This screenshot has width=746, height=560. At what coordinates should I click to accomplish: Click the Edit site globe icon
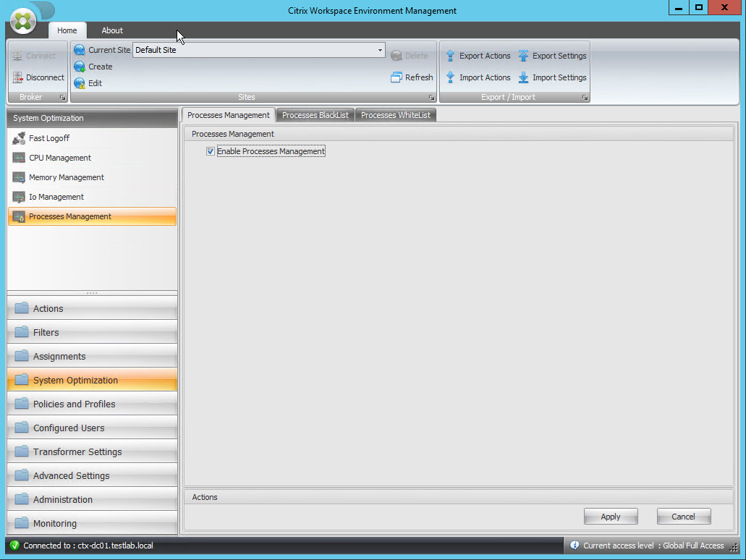tap(80, 83)
